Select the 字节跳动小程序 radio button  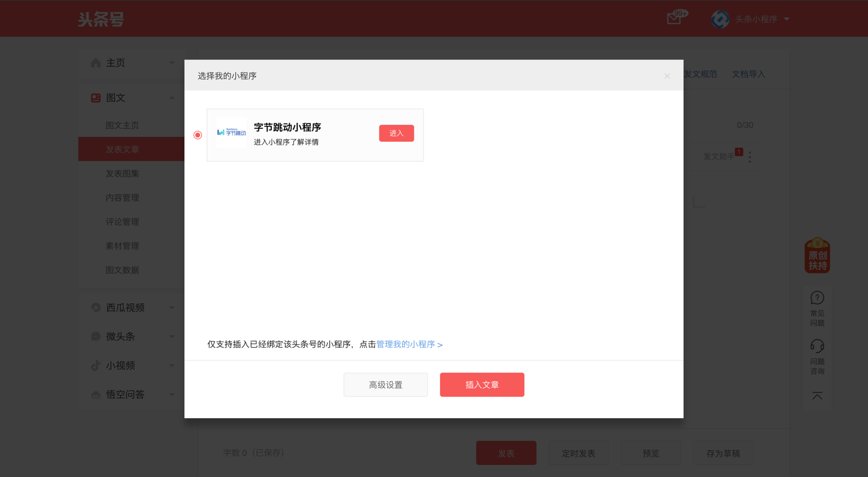(x=198, y=135)
